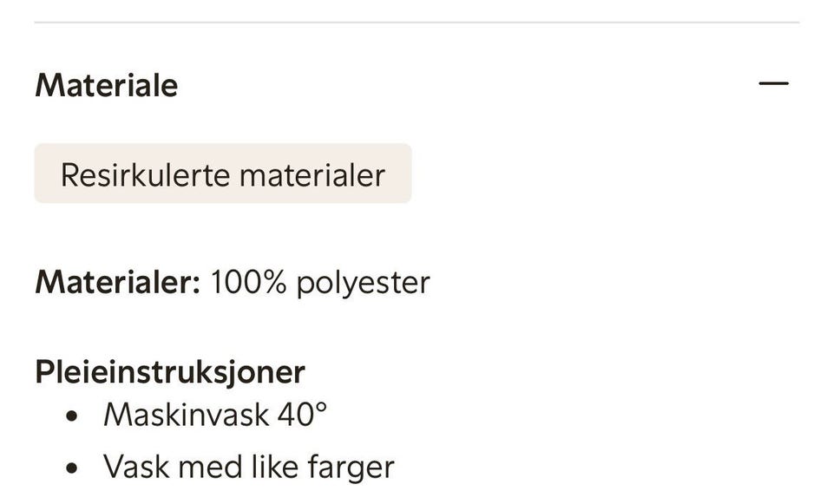Viewport: 833px width, 504px height.
Task: Click the Materialer: 100% polyester text
Action: click(x=233, y=281)
